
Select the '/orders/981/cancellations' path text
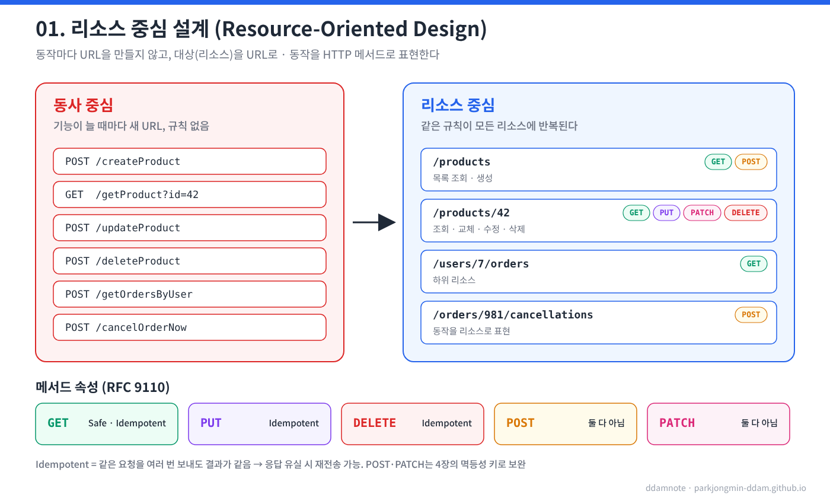(x=513, y=315)
